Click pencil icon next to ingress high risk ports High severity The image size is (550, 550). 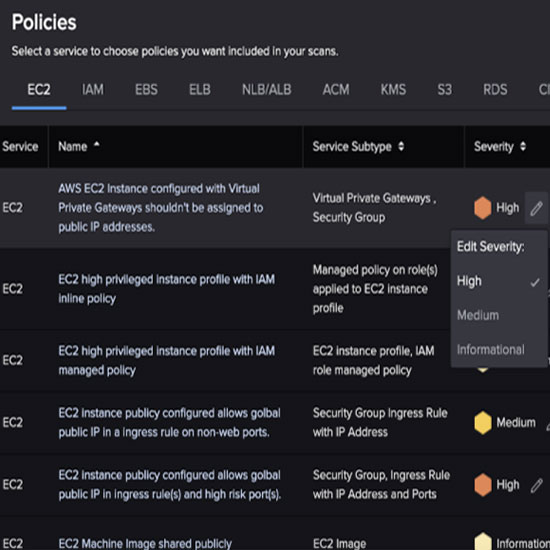[536, 485]
